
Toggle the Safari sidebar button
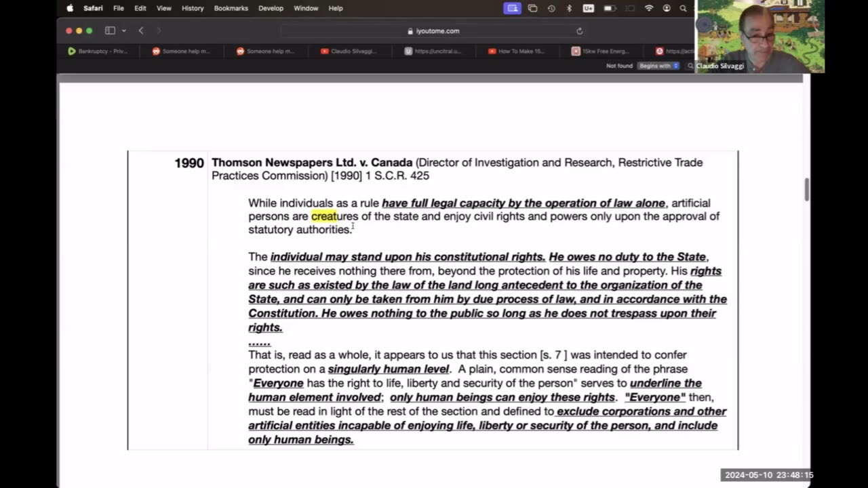click(x=110, y=30)
